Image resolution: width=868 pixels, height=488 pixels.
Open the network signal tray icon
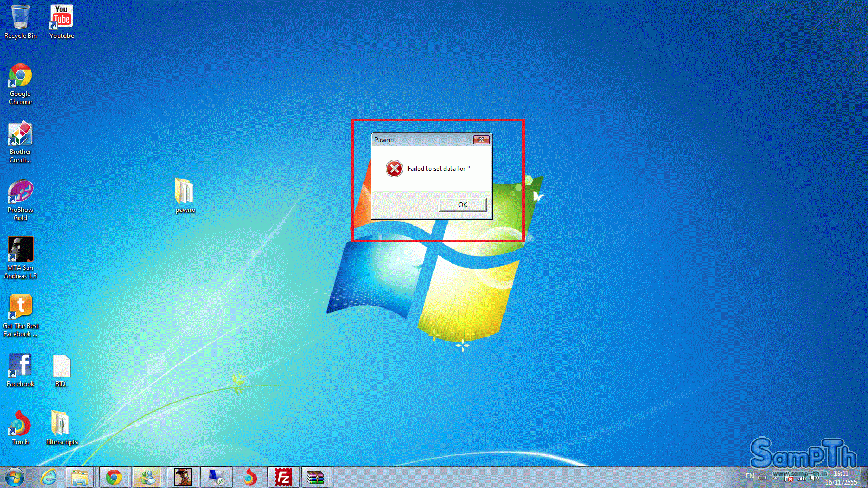click(x=802, y=478)
